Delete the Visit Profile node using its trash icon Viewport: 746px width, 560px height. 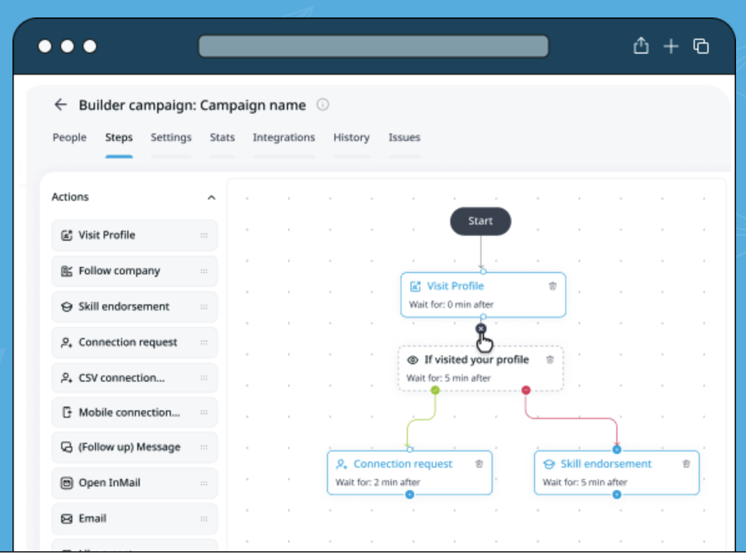(553, 286)
